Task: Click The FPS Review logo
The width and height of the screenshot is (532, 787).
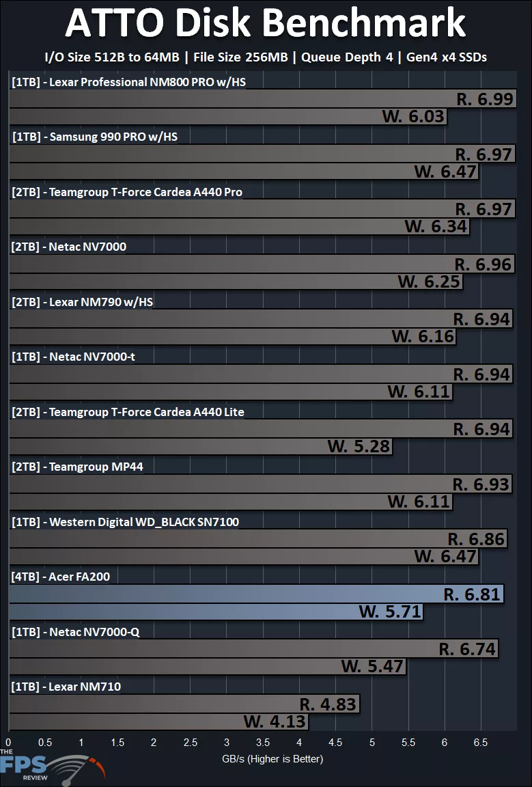Action: point(52,767)
